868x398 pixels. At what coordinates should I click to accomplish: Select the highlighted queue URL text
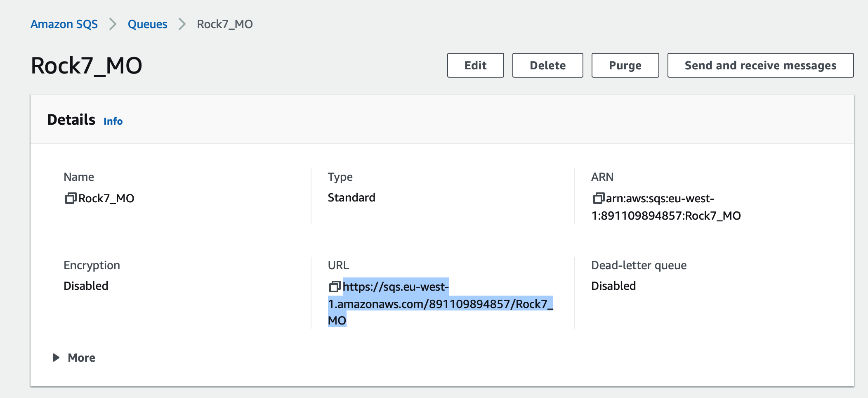(x=440, y=303)
